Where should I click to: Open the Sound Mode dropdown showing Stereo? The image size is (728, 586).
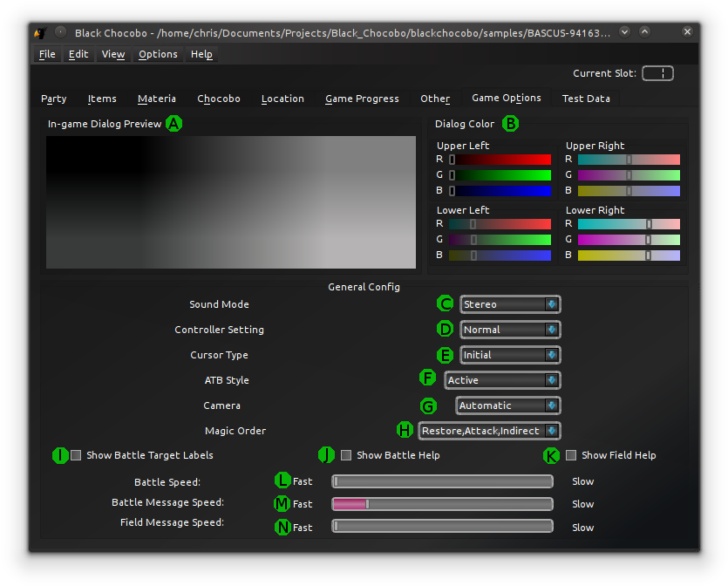(510, 303)
